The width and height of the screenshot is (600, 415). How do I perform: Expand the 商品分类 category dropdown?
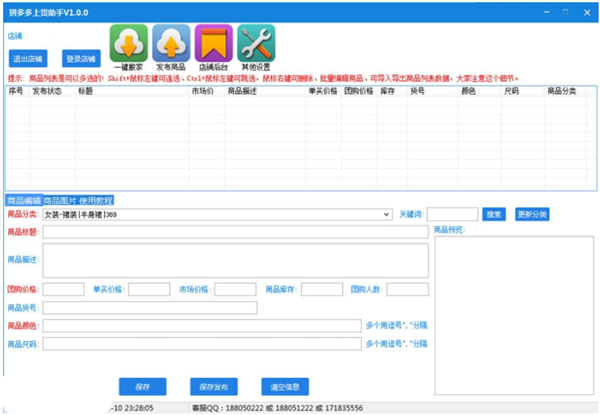[387, 214]
